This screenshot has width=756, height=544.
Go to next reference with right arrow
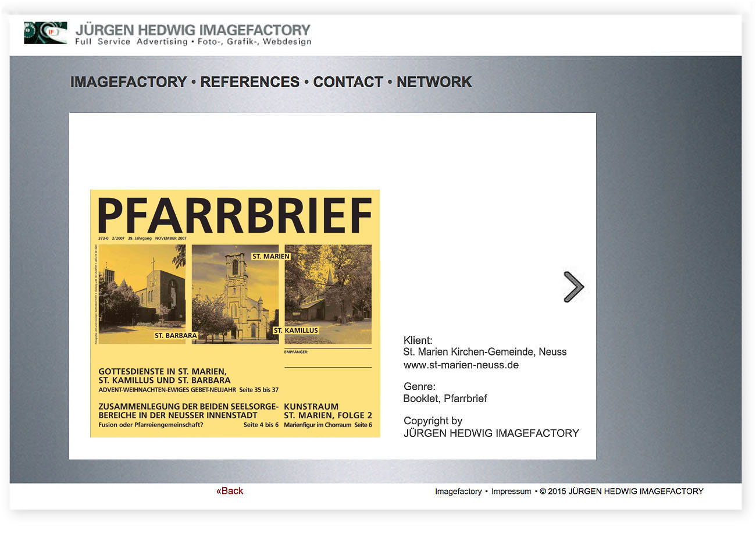tap(573, 287)
